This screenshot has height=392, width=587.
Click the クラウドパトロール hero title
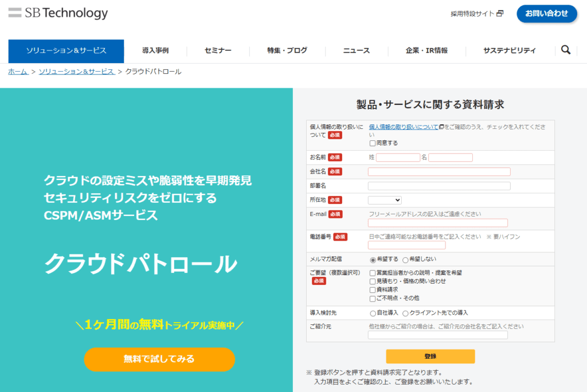point(141,264)
